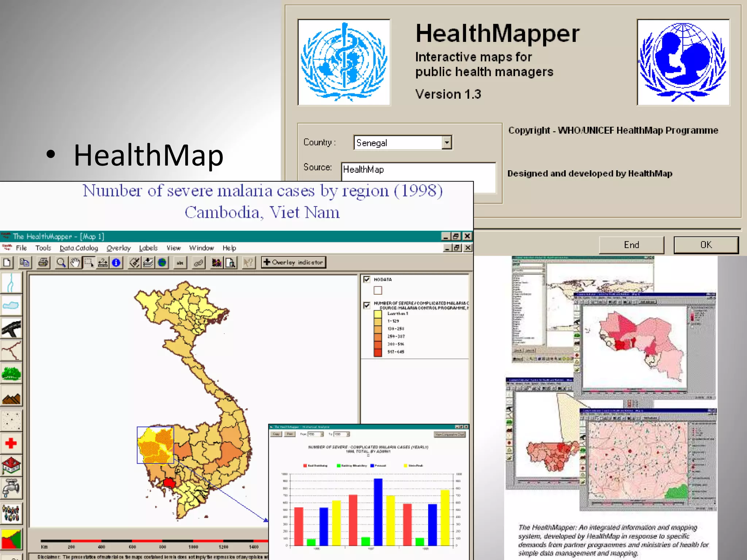Click the 'abc' label tool icon
747x560 pixels.
pos(180,262)
